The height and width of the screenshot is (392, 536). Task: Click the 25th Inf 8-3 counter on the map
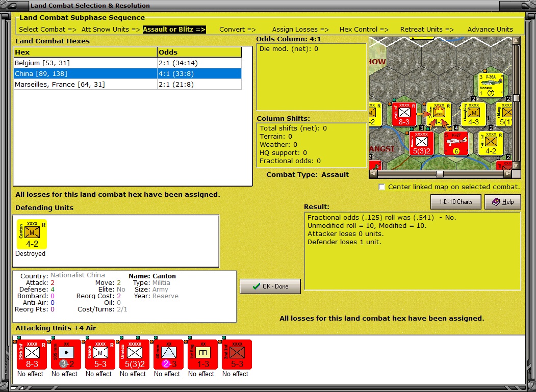404,115
